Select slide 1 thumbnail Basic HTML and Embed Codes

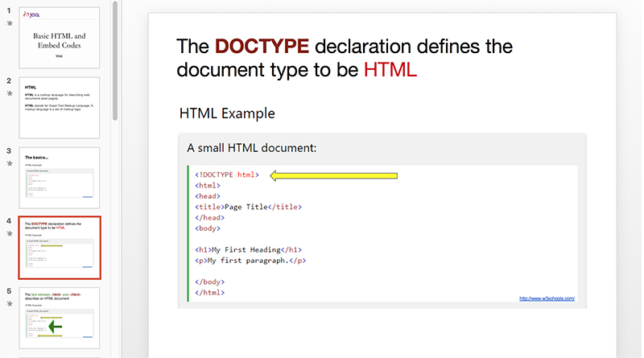pos(59,37)
